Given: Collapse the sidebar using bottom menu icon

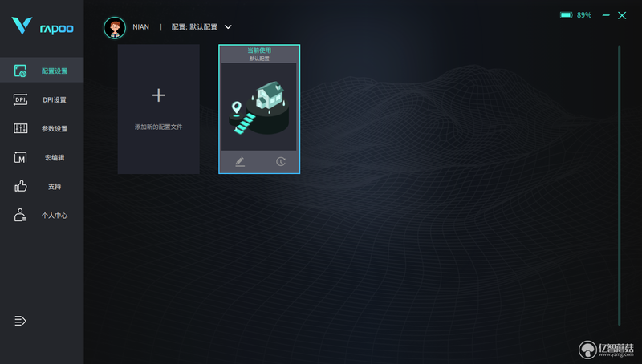Looking at the screenshot, I should coord(21,321).
